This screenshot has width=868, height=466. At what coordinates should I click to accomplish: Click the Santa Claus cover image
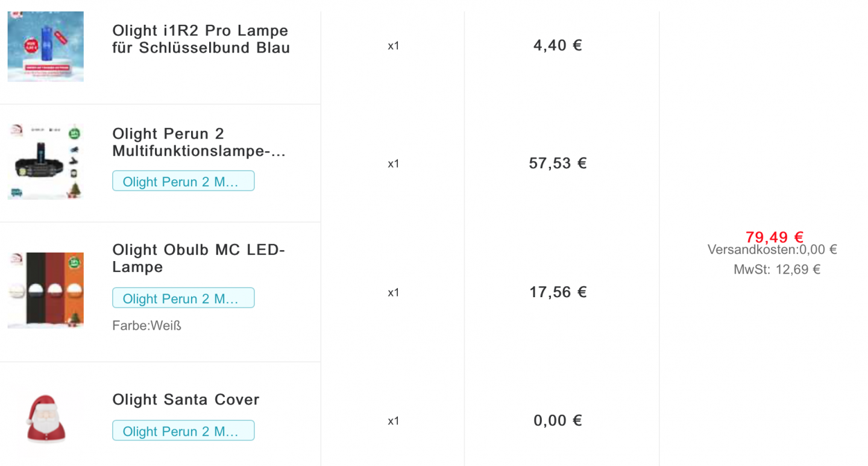(45, 420)
